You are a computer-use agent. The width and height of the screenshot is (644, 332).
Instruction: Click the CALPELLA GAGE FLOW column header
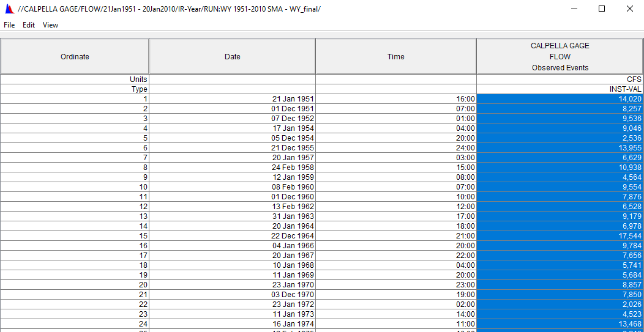(560, 57)
